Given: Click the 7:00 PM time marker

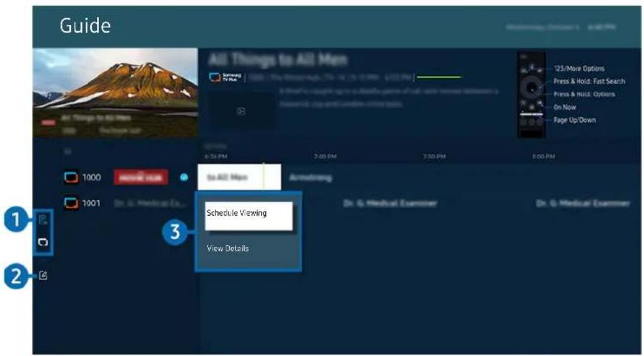Looking at the screenshot, I should 325,157.
